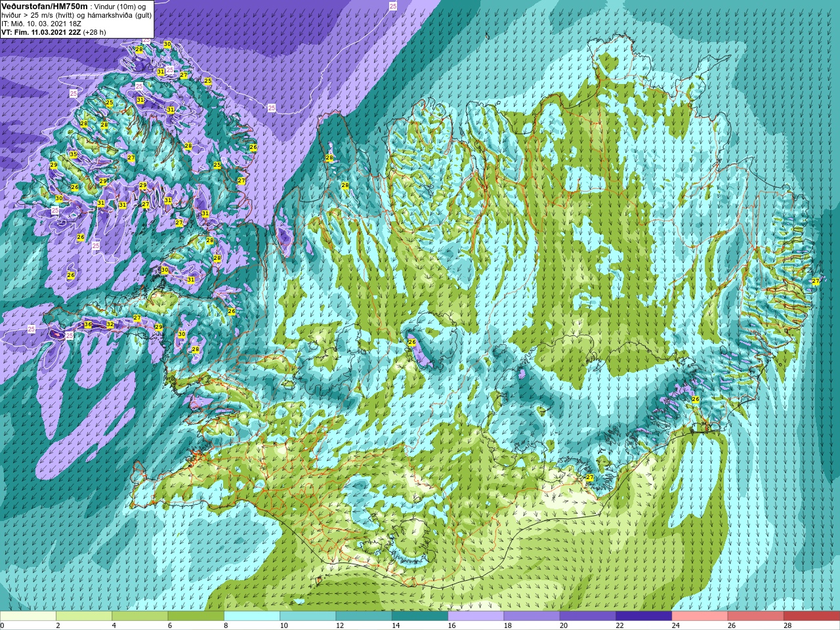Click the yellow '32' gust label
This screenshot has height=630, width=840.
(110, 325)
